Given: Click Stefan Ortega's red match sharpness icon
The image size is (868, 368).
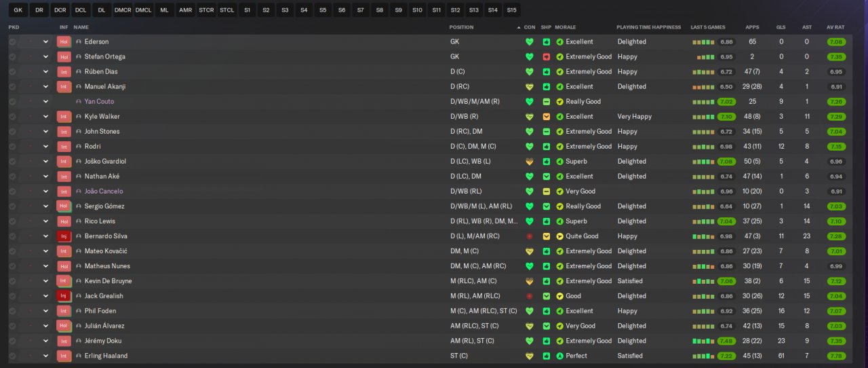Looking at the screenshot, I should (x=547, y=56).
